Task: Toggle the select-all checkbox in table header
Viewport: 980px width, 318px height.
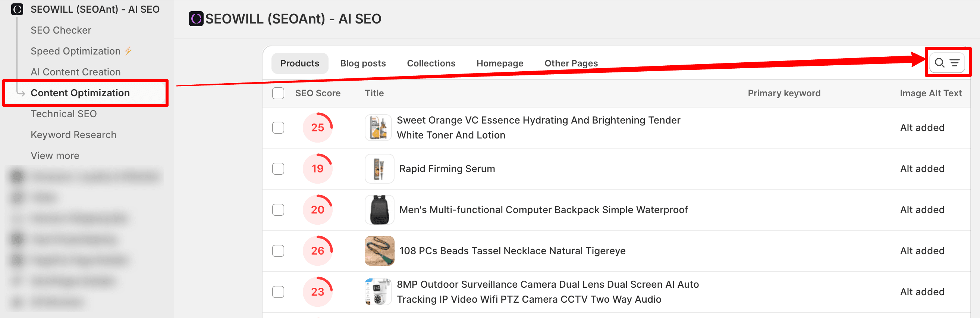Action: pyautogui.click(x=278, y=93)
